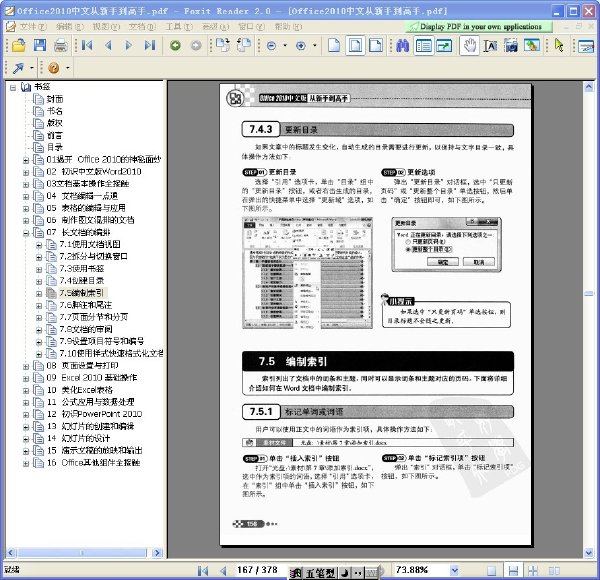600x580 pixels.
Task: Toggle IME punctuation mode button
Action: 358,573
